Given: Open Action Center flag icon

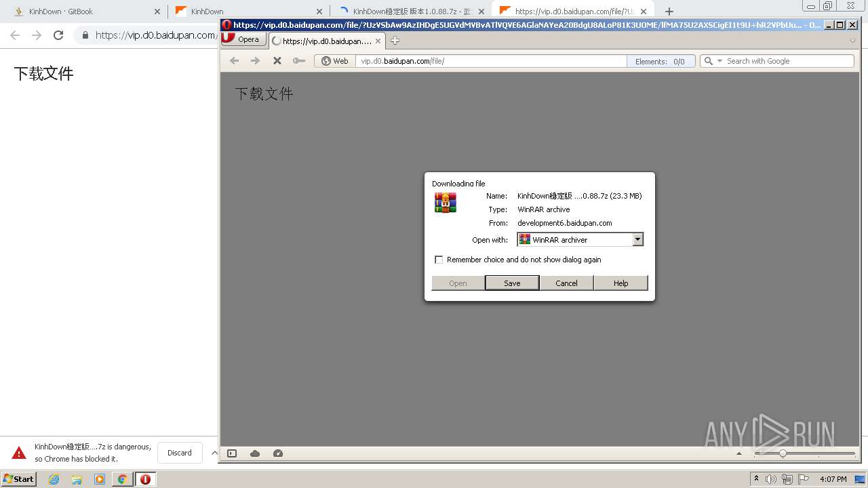Looking at the screenshot, I should [804, 479].
